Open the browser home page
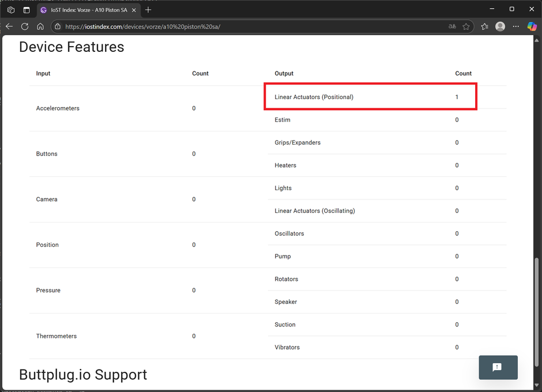This screenshot has width=542, height=392. (40, 27)
